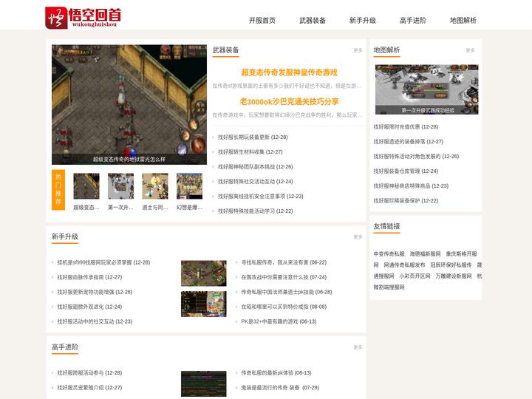Screen dimensions: 532x399
Task: Click friend link 重庆斯格开服网
Action: (461, 253)
